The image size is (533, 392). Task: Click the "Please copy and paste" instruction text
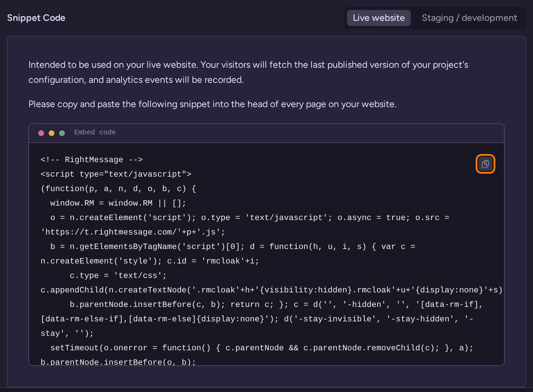212,104
